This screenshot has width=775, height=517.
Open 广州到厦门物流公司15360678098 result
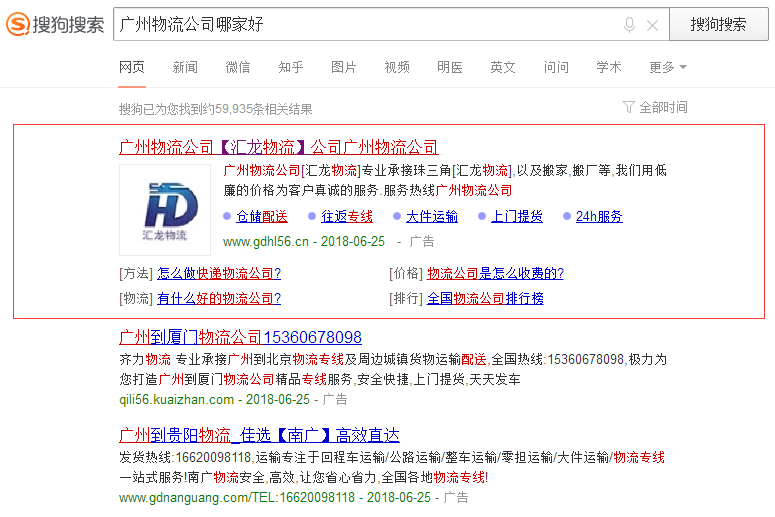click(x=241, y=337)
